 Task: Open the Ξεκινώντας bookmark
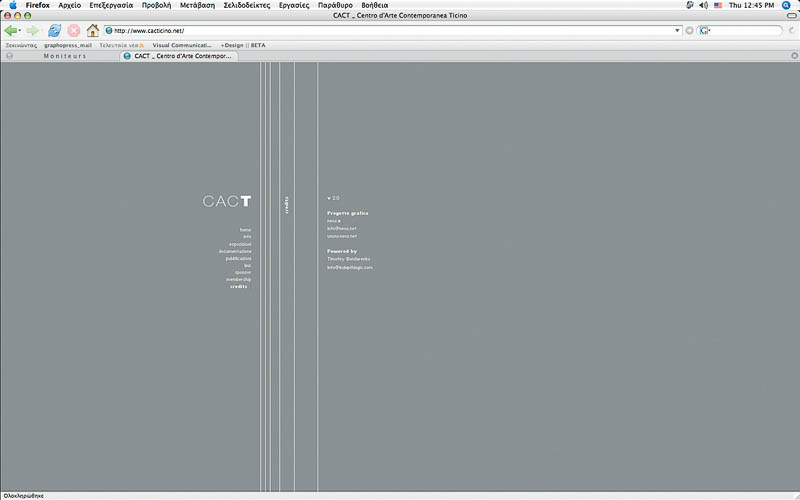tap(21, 45)
